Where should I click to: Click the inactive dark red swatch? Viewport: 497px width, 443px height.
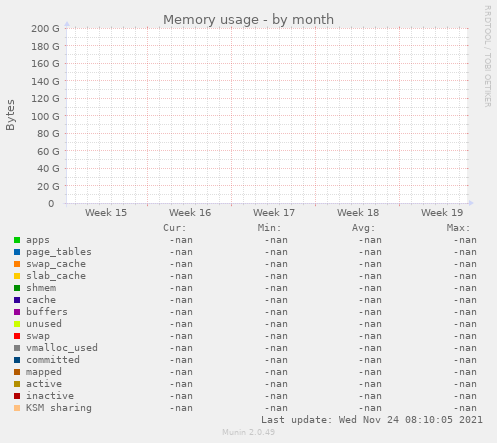[x=17, y=396]
